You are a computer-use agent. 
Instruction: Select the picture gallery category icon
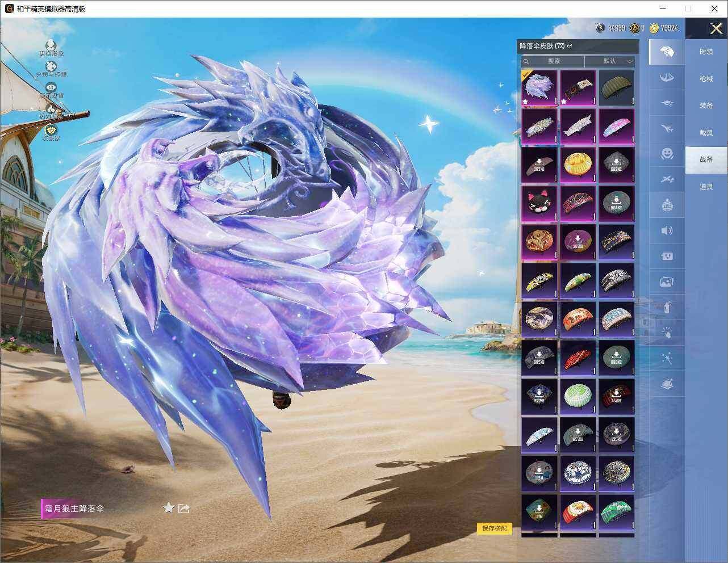point(667,281)
